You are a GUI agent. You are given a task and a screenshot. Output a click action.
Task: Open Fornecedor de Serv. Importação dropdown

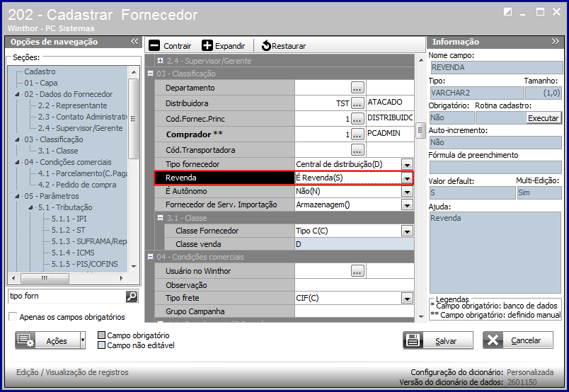[x=407, y=205]
